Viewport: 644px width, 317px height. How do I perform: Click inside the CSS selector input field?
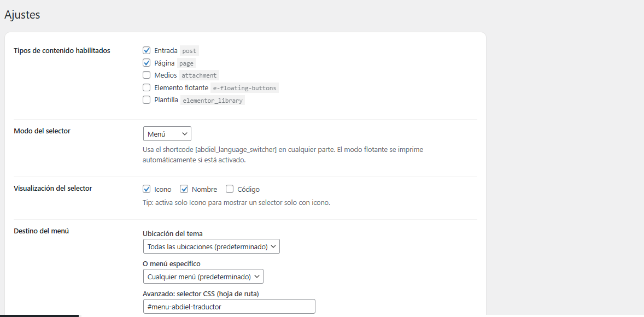pos(229,306)
